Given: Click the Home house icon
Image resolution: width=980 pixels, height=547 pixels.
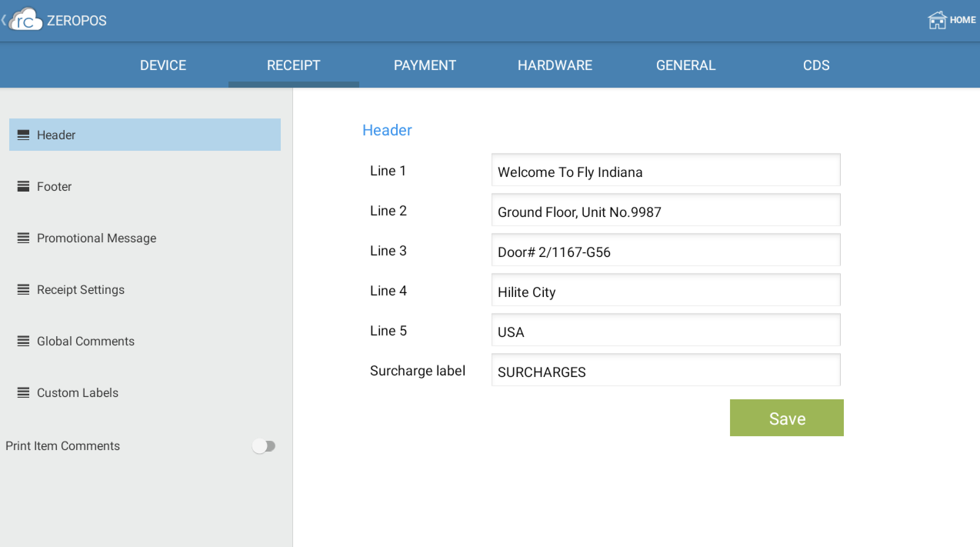Looking at the screenshot, I should click(937, 20).
